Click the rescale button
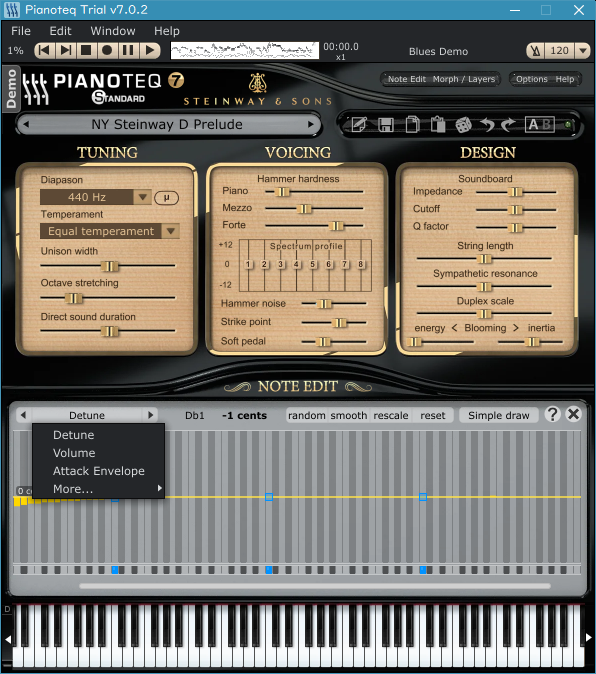Screen dimensions: 596x674 391,416
